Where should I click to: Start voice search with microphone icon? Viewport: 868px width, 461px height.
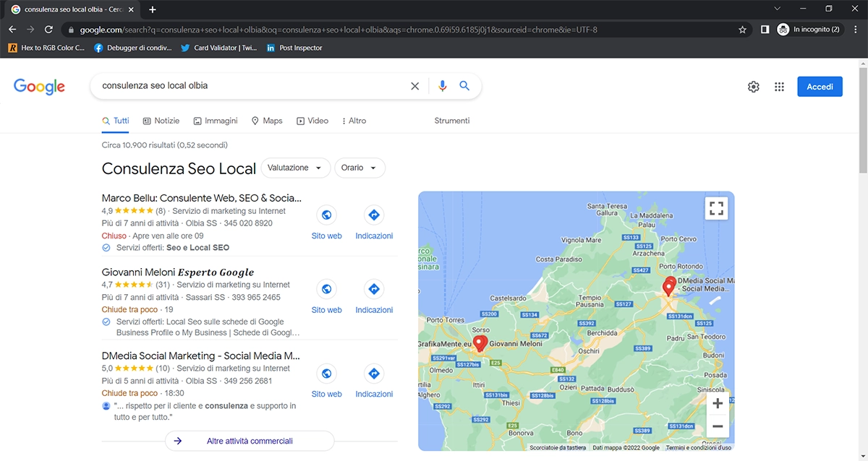443,86
